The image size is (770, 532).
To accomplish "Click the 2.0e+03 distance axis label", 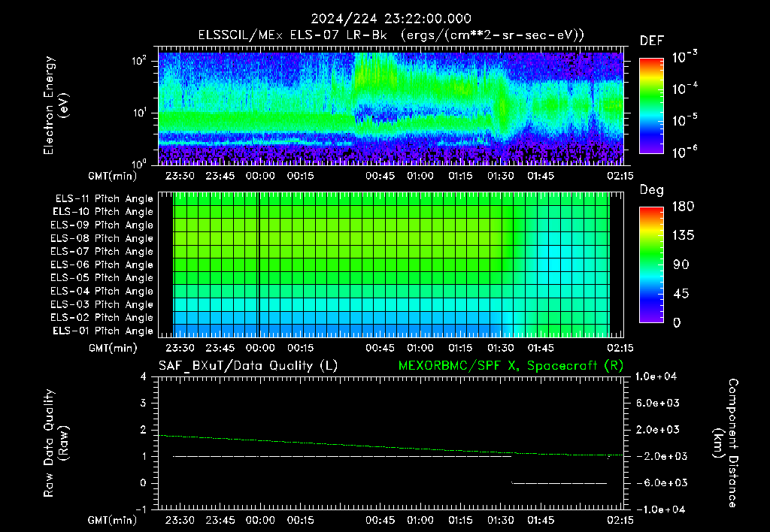I will (x=658, y=429).
